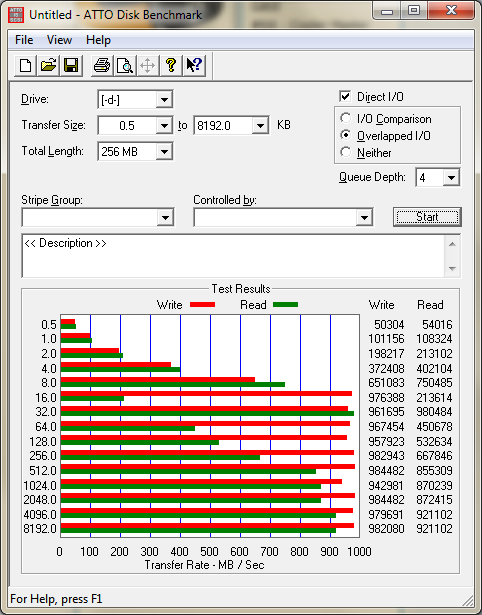Click the yellow question mark About icon
Viewport: 482px width, 615px height.
171,65
